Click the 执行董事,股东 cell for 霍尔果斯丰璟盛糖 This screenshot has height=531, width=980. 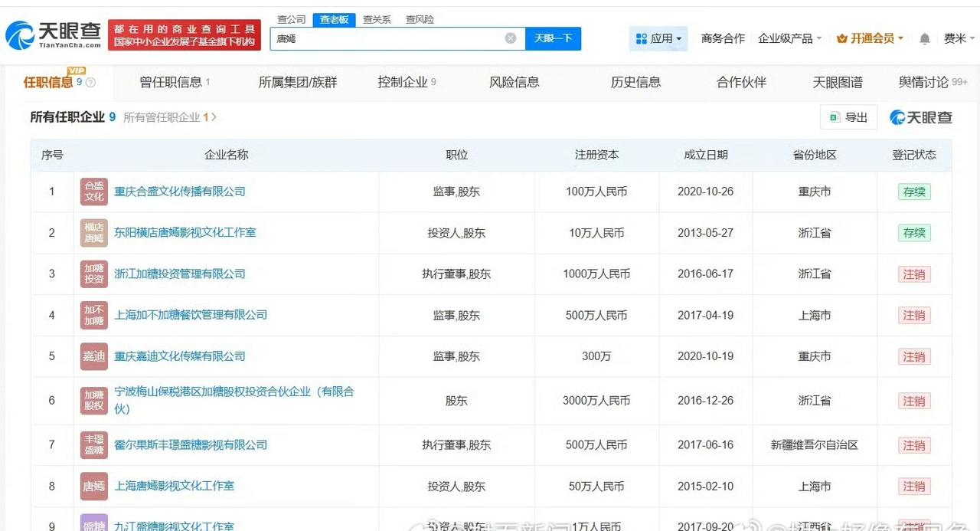pos(456,445)
